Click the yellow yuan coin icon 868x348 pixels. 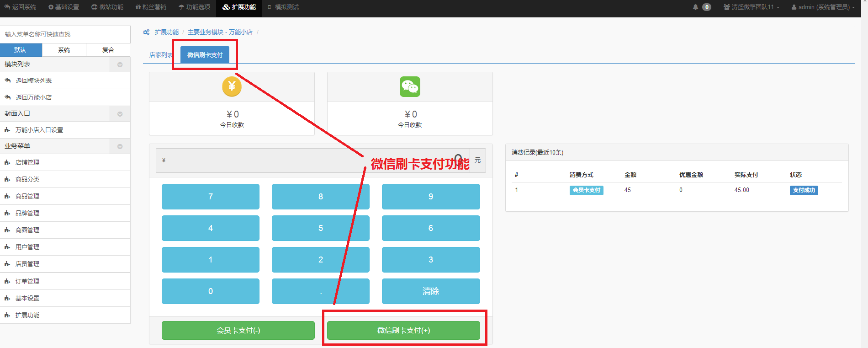[x=232, y=86]
